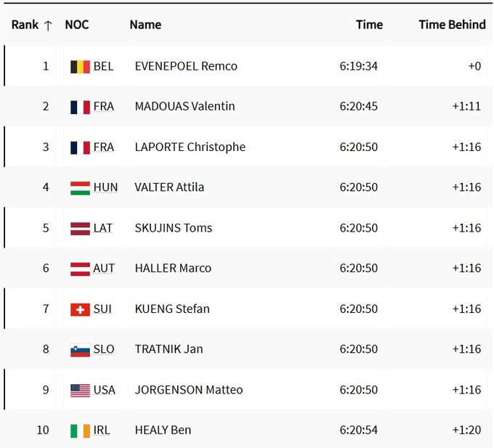The width and height of the screenshot is (494, 448).
Task: Click the Hungary flag icon
Action: 80,187
